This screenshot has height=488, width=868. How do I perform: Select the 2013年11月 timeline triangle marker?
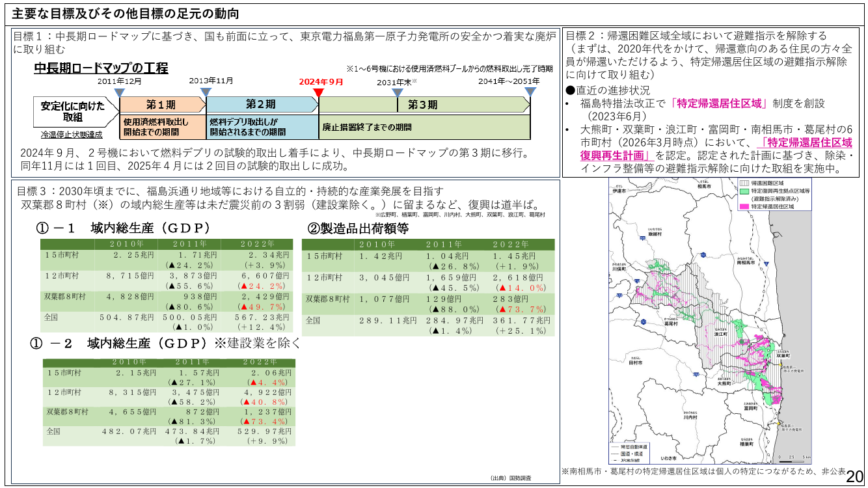point(206,92)
